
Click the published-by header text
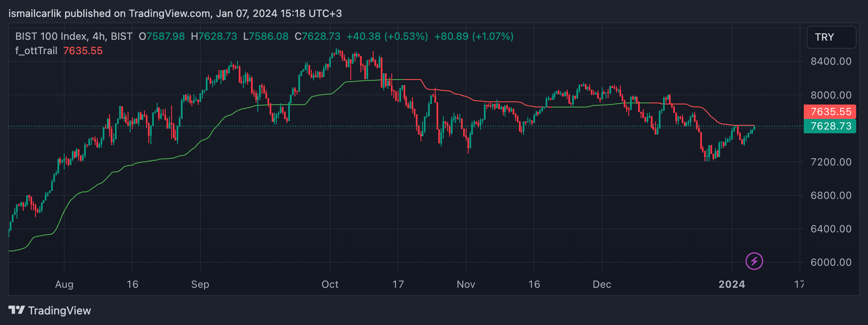(175, 14)
